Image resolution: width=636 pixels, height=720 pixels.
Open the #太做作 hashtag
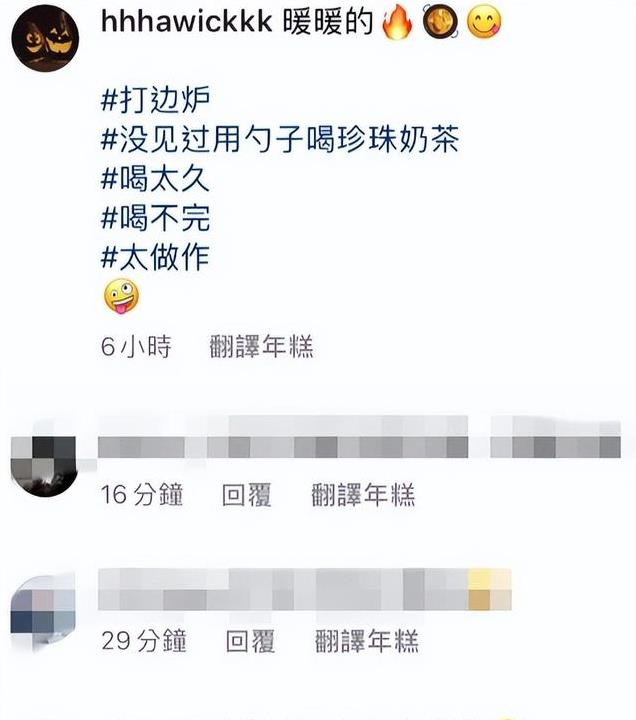point(155,257)
